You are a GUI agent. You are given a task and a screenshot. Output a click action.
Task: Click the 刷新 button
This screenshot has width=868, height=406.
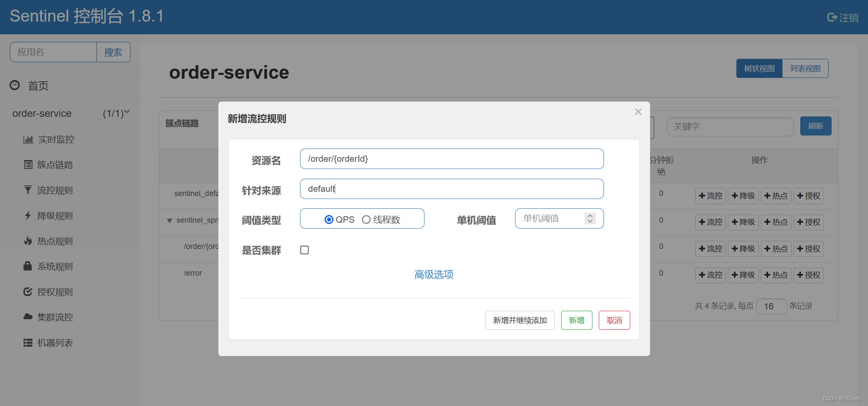point(816,126)
